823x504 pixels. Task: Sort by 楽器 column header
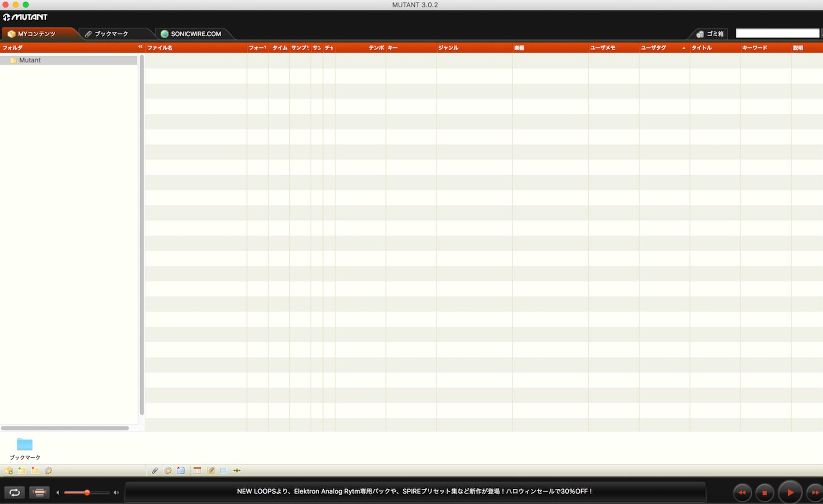point(551,48)
